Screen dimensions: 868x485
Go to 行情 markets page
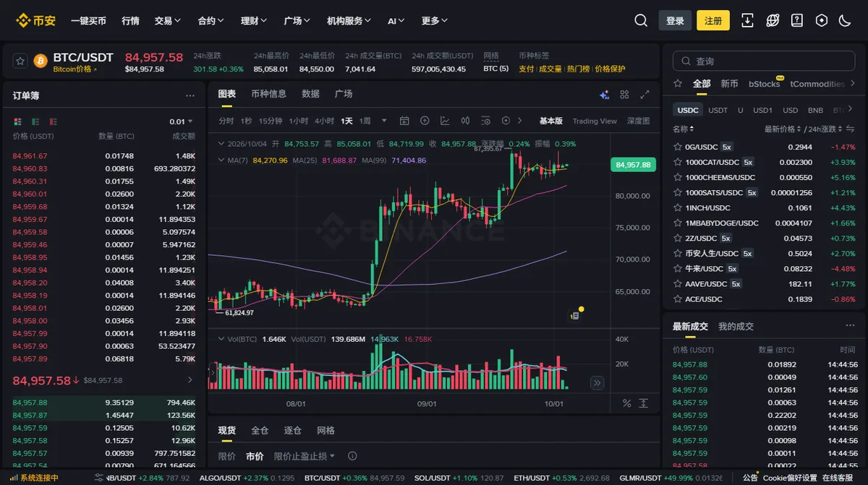tap(130, 21)
